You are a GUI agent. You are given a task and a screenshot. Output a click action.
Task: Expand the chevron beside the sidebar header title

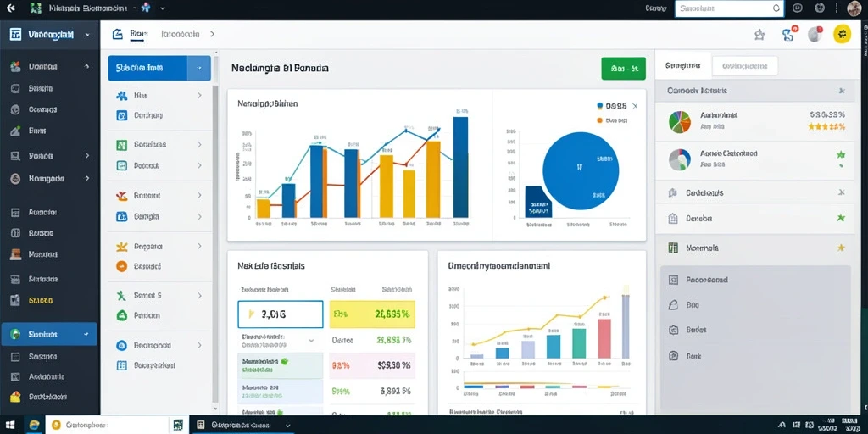87,34
